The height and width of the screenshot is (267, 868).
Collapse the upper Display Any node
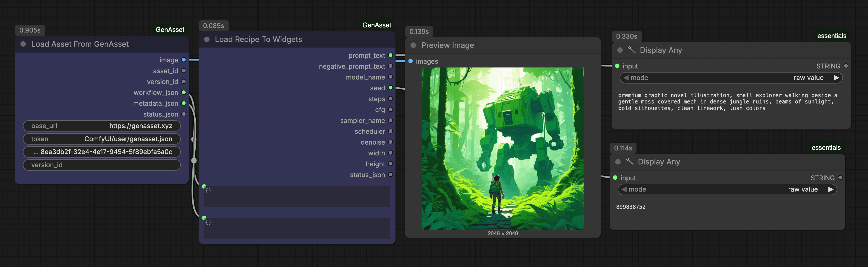(620, 50)
